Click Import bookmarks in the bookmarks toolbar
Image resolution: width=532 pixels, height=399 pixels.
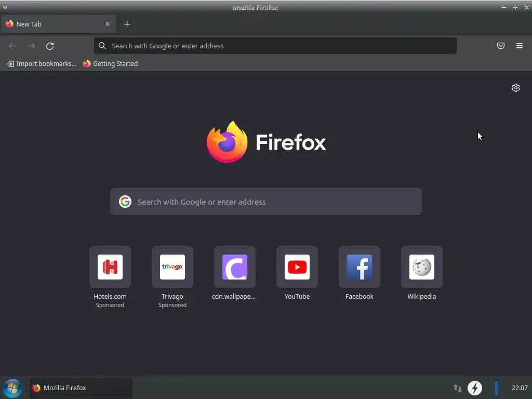42,64
